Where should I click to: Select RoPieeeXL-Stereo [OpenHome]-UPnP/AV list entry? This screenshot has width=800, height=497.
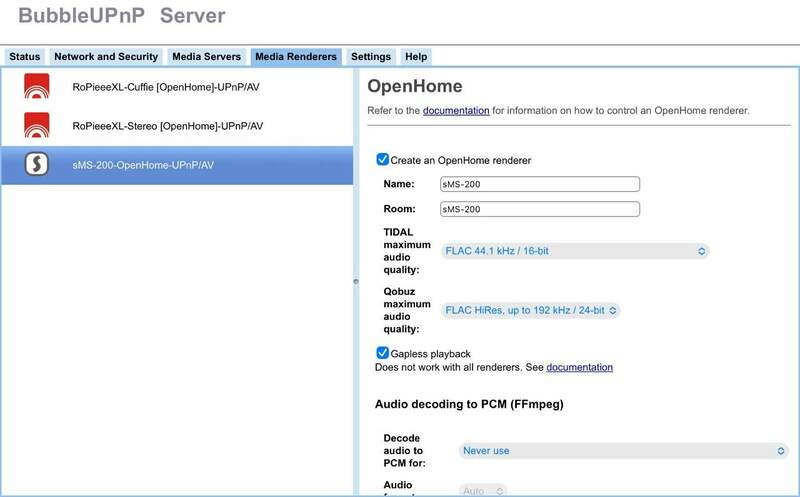pyautogui.click(x=168, y=126)
